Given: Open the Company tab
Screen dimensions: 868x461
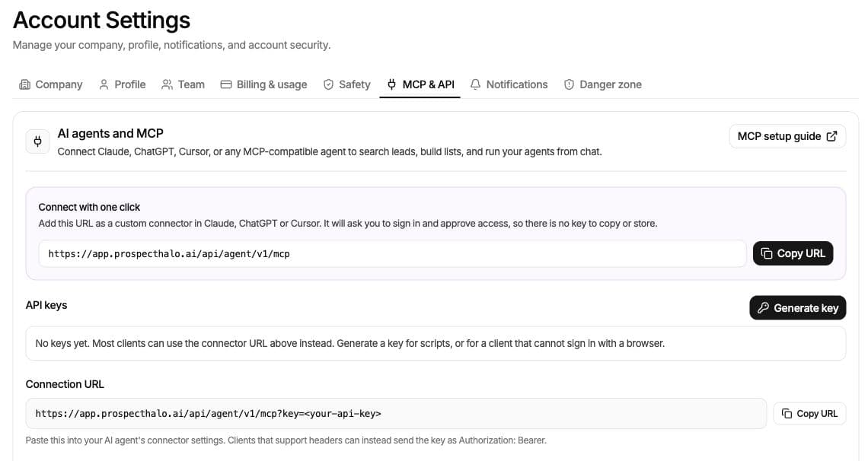Looking at the screenshot, I should pyautogui.click(x=50, y=84).
